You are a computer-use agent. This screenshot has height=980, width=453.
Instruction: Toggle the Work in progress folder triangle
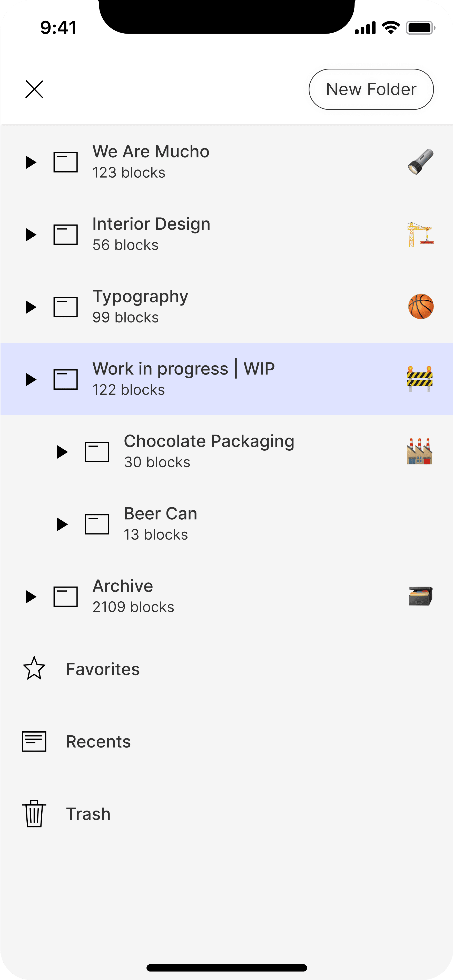31,379
